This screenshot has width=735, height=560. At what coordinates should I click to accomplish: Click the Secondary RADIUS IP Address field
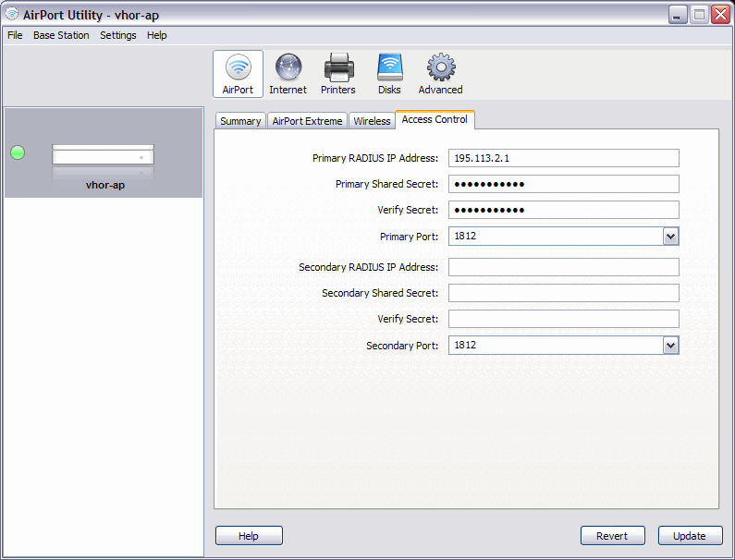tap(563, 267)
